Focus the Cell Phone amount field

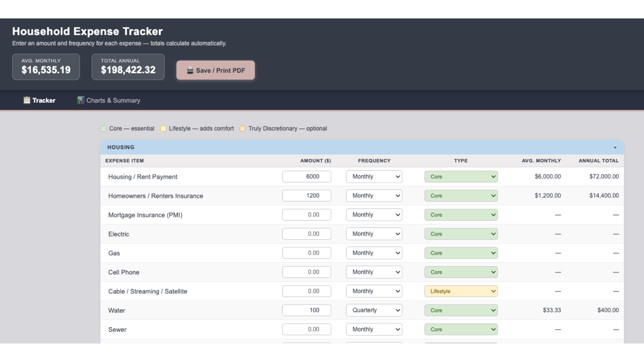307,272
